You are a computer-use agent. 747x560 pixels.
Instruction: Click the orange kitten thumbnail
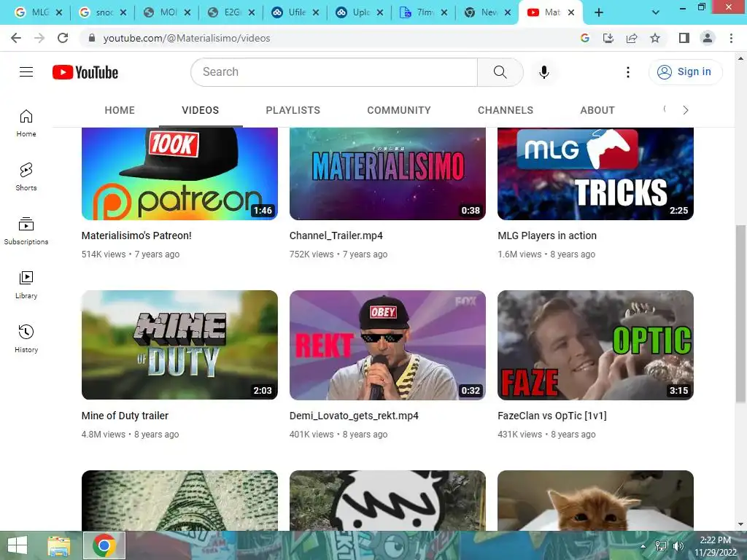pyautogui.click(x=595, y=500)
